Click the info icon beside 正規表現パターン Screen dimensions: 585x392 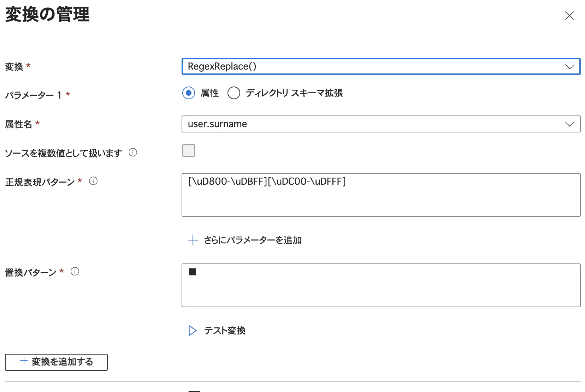[93, 181]
